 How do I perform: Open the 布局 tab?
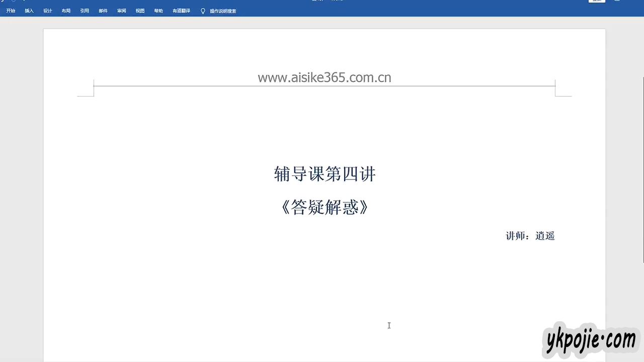pos(66,11)
